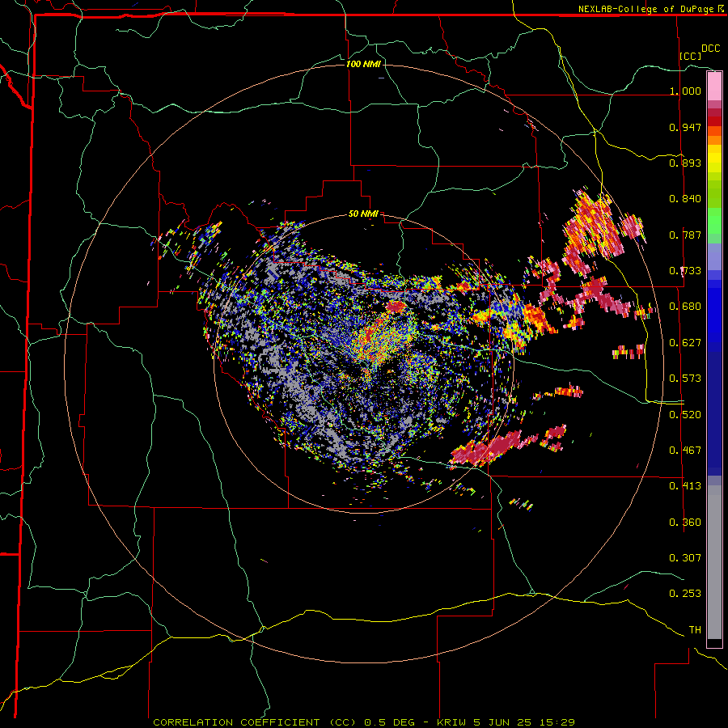Image resolution: width=728 pixels, height=728 pixels.
Task: Click the [CC] label above the color scale
Action: click(x=690, y=56)
